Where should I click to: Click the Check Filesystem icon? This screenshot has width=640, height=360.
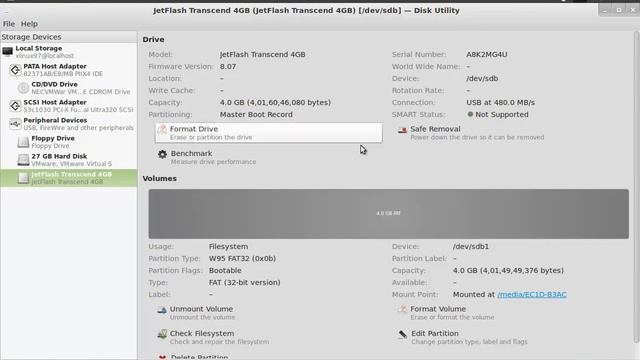click(162, 334)
